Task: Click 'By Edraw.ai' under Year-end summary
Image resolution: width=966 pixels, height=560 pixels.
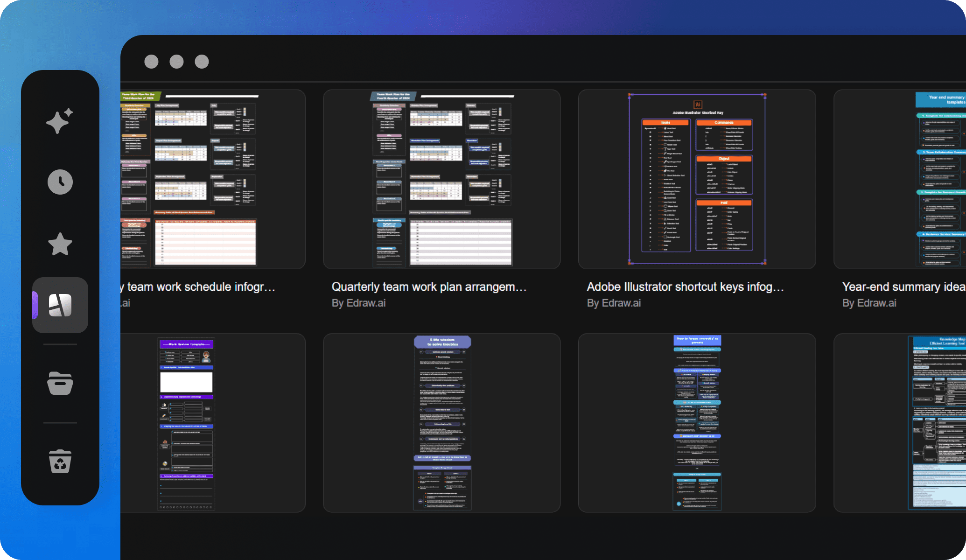Action: [x=869, y=303]
